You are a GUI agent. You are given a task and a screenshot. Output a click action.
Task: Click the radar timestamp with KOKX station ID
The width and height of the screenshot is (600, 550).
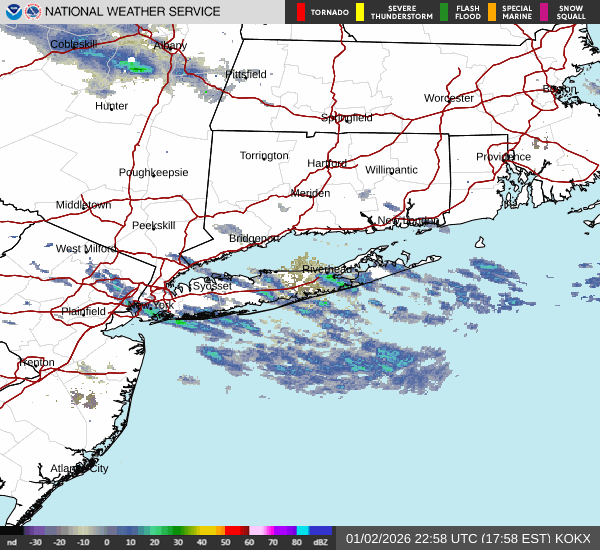click(x=468, y=538)
